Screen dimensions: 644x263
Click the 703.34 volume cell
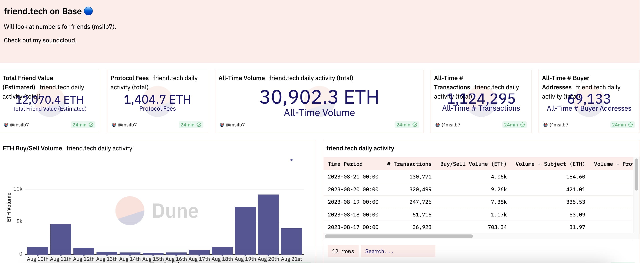[497, 227]
